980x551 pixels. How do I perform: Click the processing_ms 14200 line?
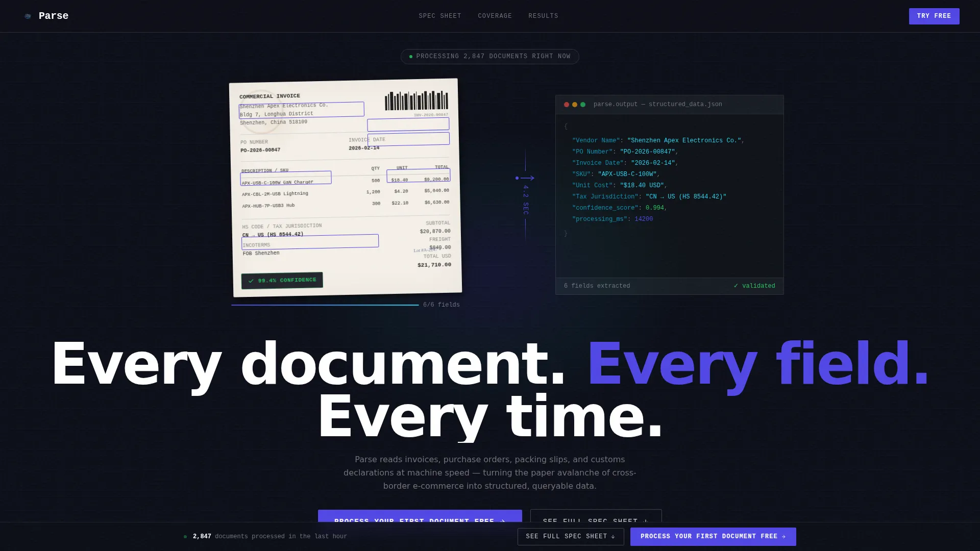tap(612, 219)
